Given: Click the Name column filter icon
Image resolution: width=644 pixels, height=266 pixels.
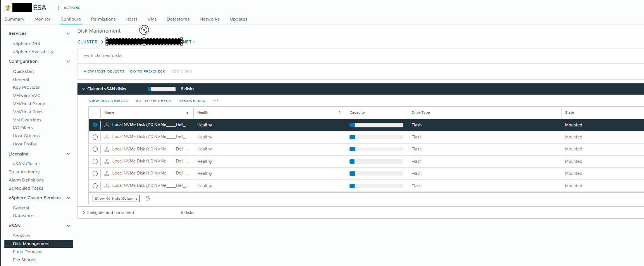Looking at the screenshot, I should coord(187,113).
